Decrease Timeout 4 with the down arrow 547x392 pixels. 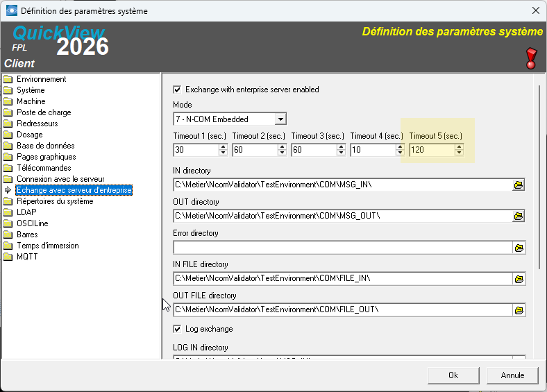(x=400, y=153)
